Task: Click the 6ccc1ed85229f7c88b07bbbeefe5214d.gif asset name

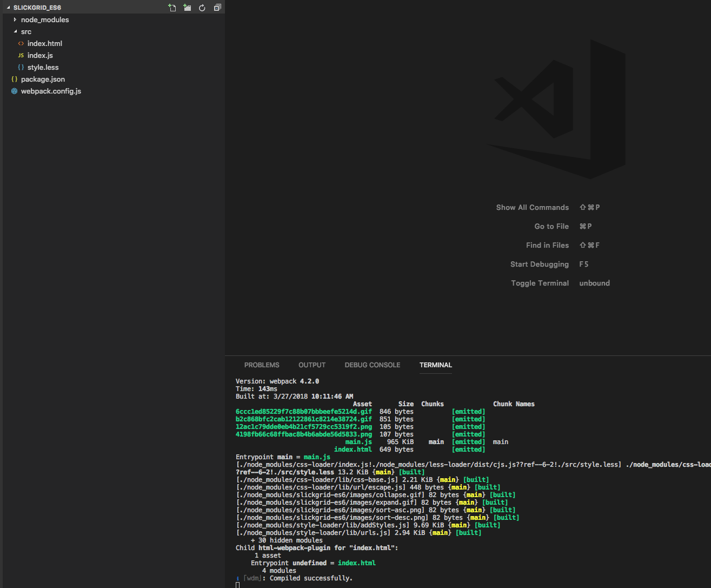Action: click(x=304, y=412)
